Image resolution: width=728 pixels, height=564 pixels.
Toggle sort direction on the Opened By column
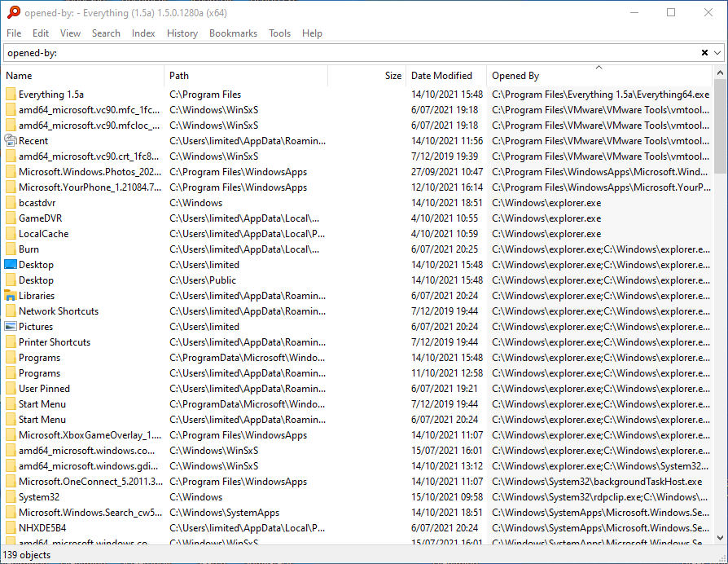(x=570, y=75)
